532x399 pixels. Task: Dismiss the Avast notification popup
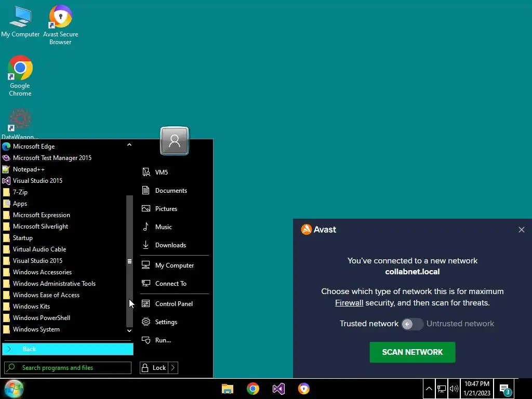pyautogui.click(x=522, y=230)
